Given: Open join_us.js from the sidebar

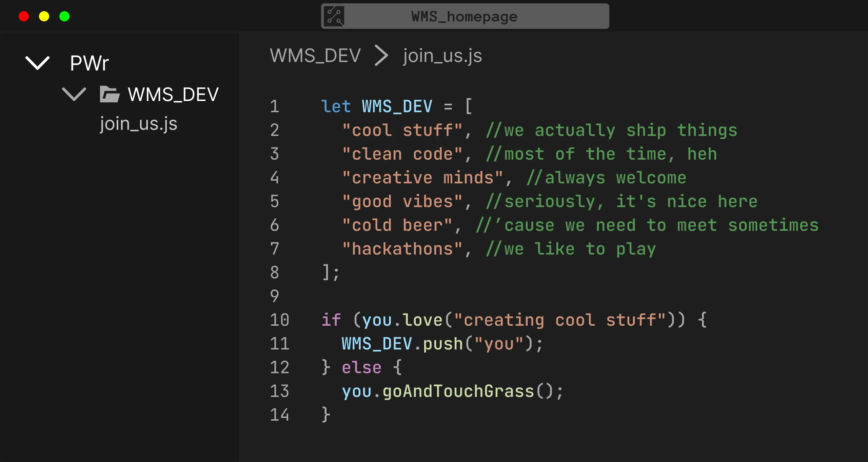Looking at the screenshot, I should point(138,124).
